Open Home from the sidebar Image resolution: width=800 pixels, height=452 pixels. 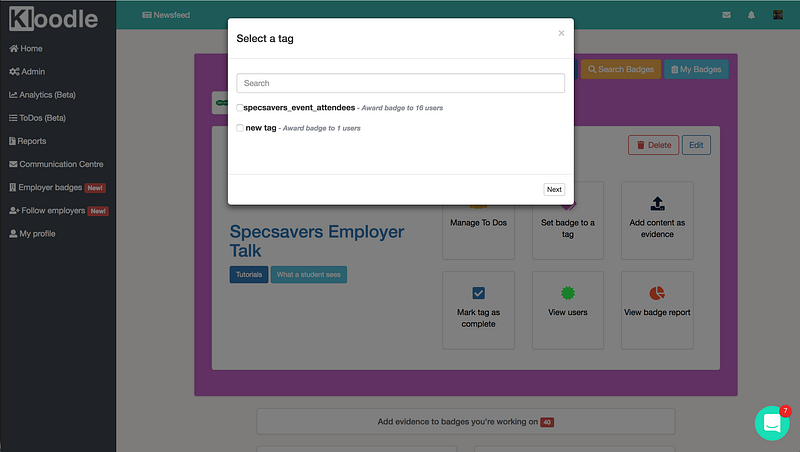26,48
